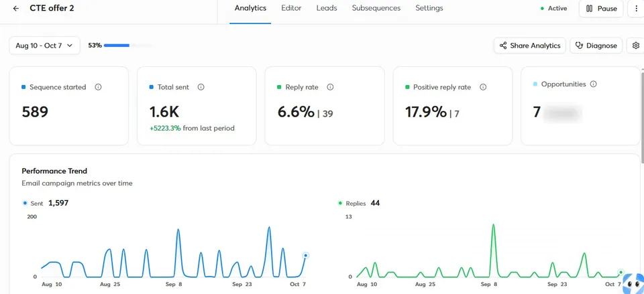Click the Oct 7 data point on Sent chart
The width and height of the screenshot is (644, 294).
(x=306, y=255)
